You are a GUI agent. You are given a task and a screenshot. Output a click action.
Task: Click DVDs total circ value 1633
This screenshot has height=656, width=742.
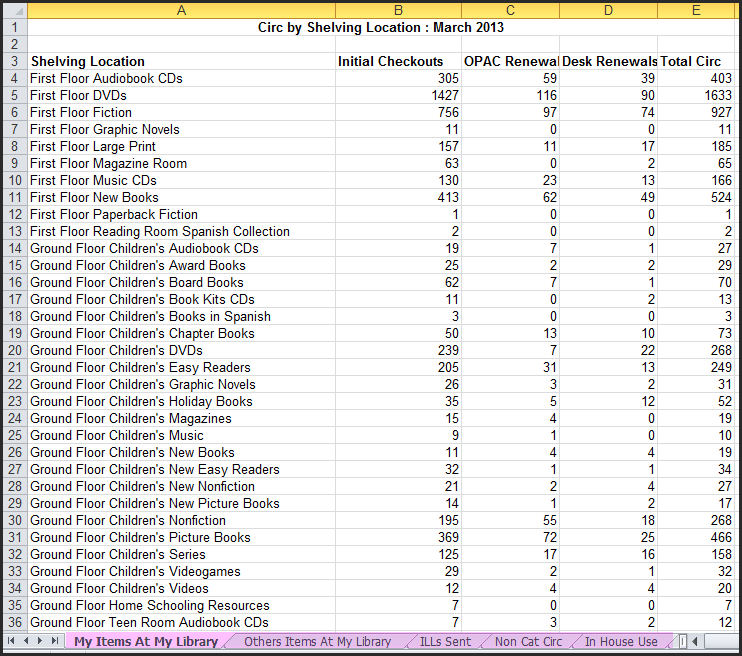pos(697,96)
